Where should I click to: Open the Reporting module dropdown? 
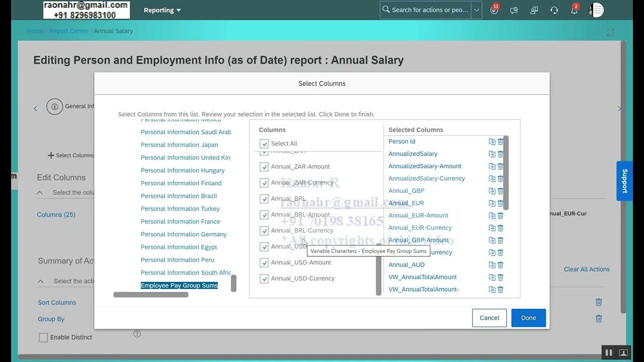(x=162, y=10)
